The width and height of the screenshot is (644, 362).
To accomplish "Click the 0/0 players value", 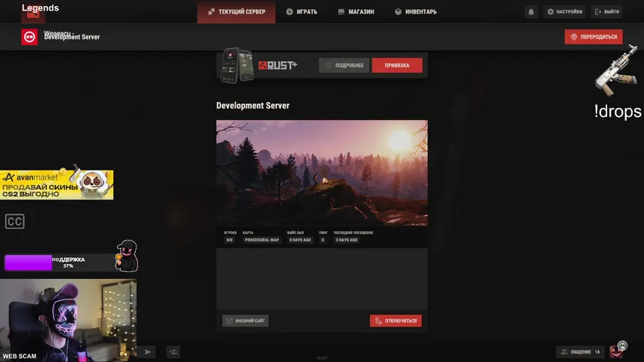I will tap(230, 240).
